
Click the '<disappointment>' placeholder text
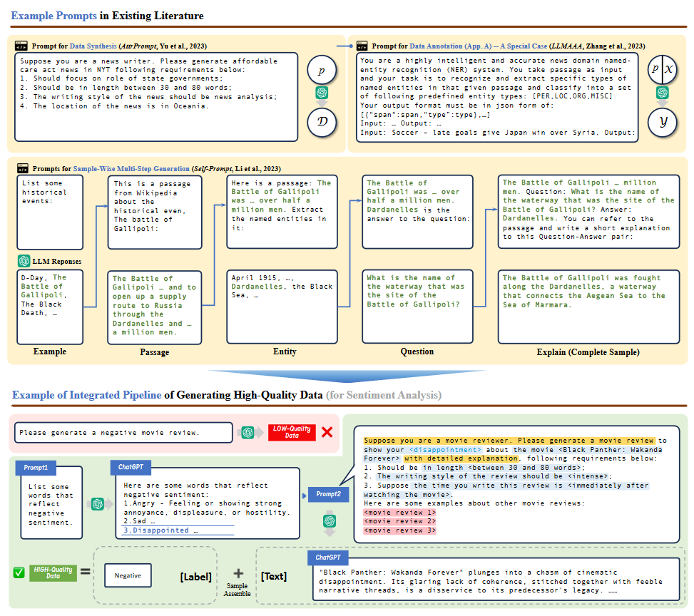click(x=445, y=450)
